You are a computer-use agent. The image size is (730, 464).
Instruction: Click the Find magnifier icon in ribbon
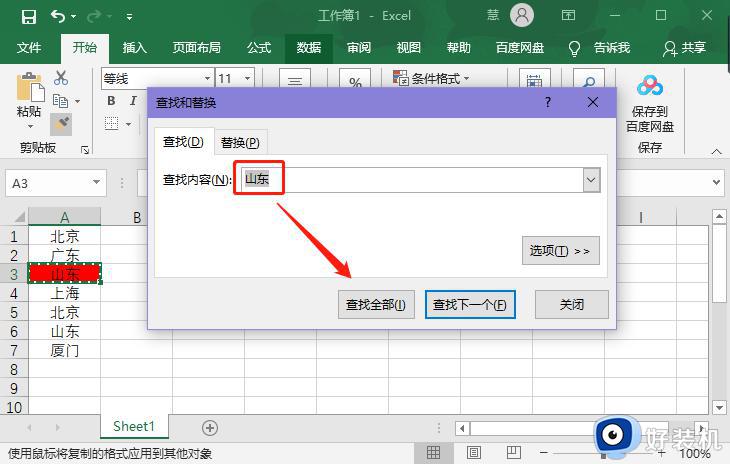point(589,79)
